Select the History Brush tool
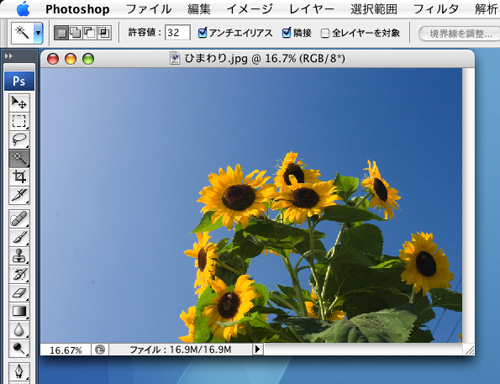Image resolution: width=500 pixels, height=384 pixels. pos(19,275)
